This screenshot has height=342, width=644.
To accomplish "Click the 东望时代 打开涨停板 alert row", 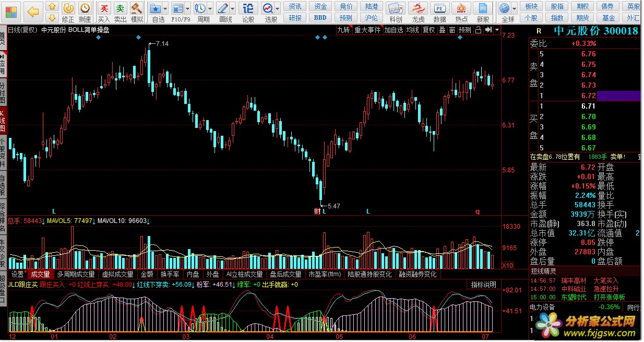I will click(x=584, y=297).
